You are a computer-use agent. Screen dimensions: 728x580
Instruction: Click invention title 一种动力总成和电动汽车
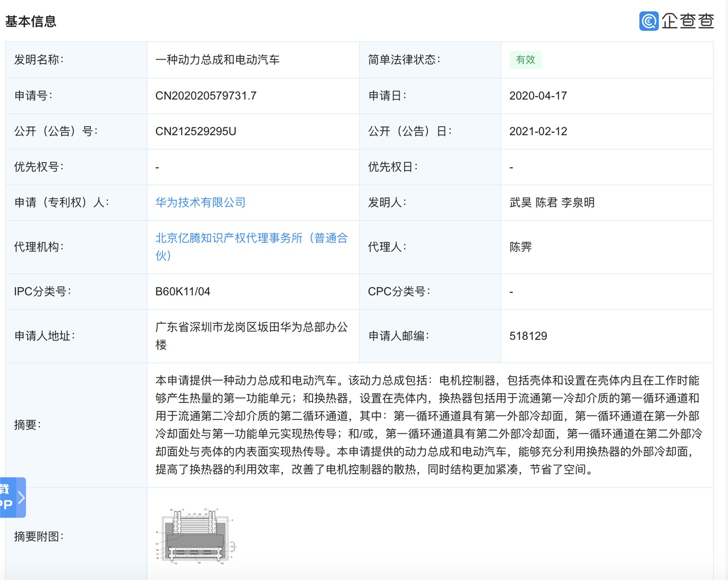(x=217, y=60)
